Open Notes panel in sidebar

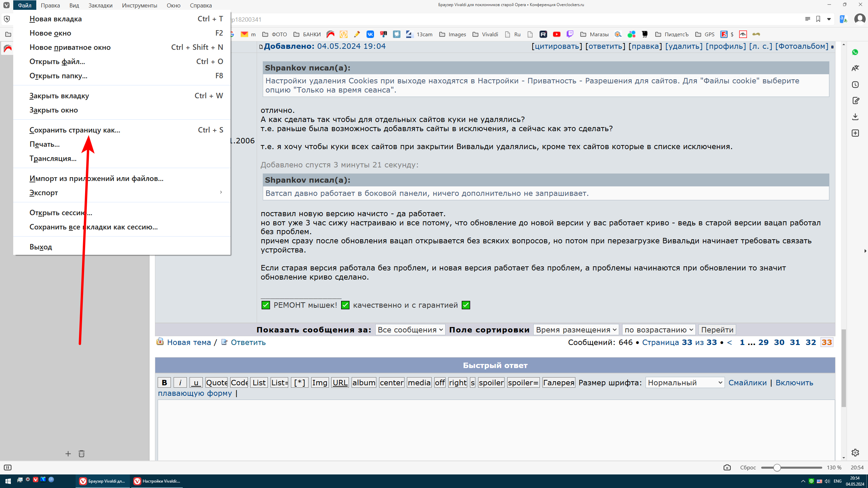click(x=855, y=101)
